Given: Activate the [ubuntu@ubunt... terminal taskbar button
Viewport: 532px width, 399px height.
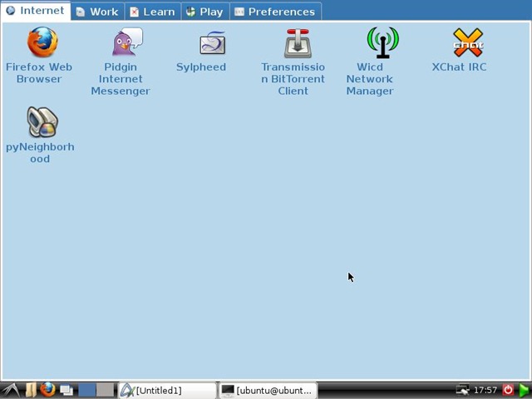Looking at the screenshot, I should (268, 391).
